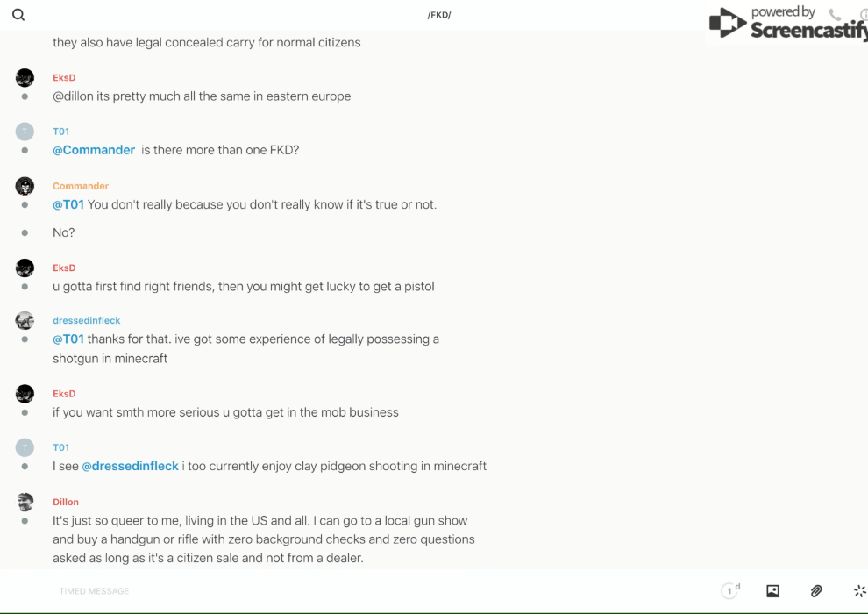Click the dressedinfleck username label
The height and width of the screenshot is (614, 868).
(x=86, y=320)
